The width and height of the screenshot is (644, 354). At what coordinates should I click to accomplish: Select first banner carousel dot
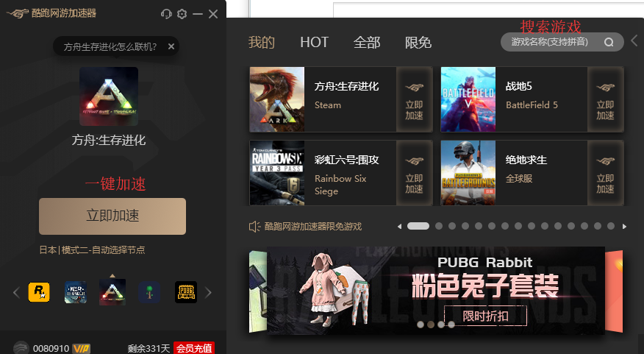coord(421,325)
